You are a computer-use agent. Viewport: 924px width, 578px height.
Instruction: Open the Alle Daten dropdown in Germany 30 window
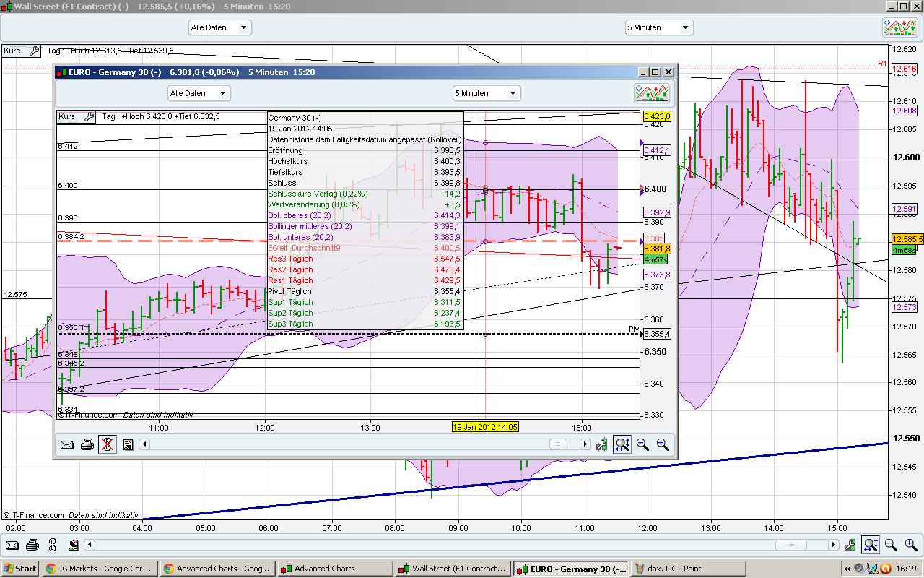click(199, 92)
